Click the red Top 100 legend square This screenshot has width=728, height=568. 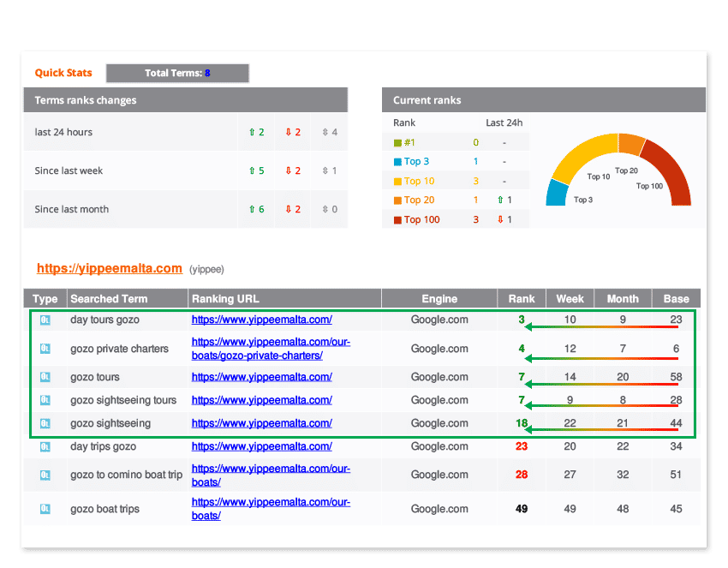(397, 220)
